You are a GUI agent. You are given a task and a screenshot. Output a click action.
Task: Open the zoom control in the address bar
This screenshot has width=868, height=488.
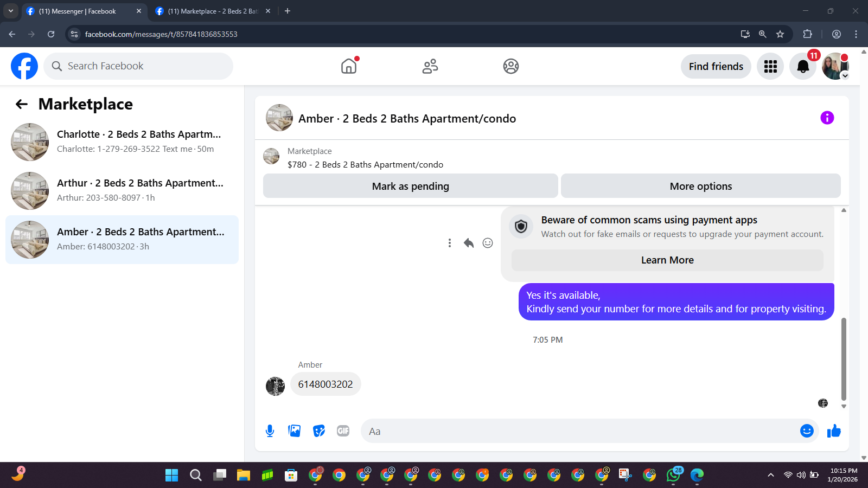click(x=763, y=34)
